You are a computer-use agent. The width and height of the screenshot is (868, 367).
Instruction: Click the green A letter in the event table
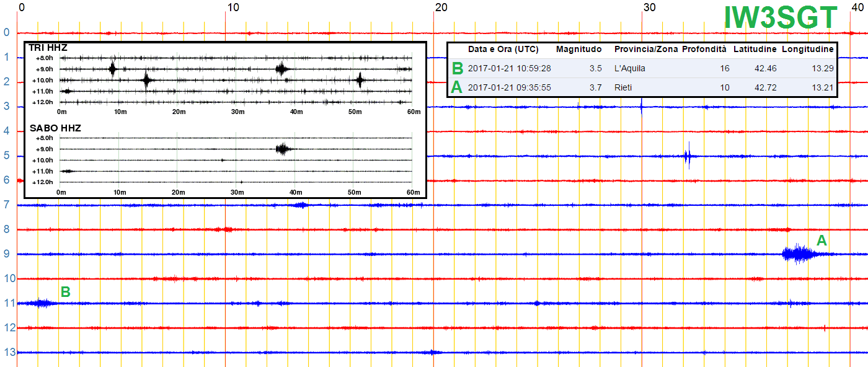coord(457,87)
